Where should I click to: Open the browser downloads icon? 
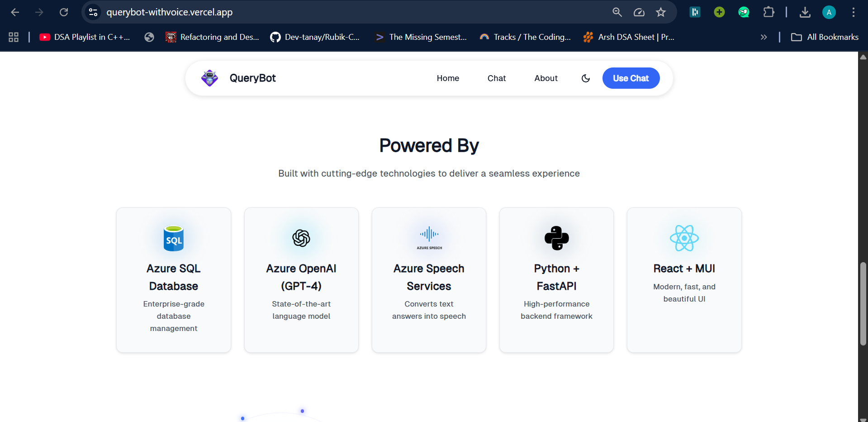point(805,12)
